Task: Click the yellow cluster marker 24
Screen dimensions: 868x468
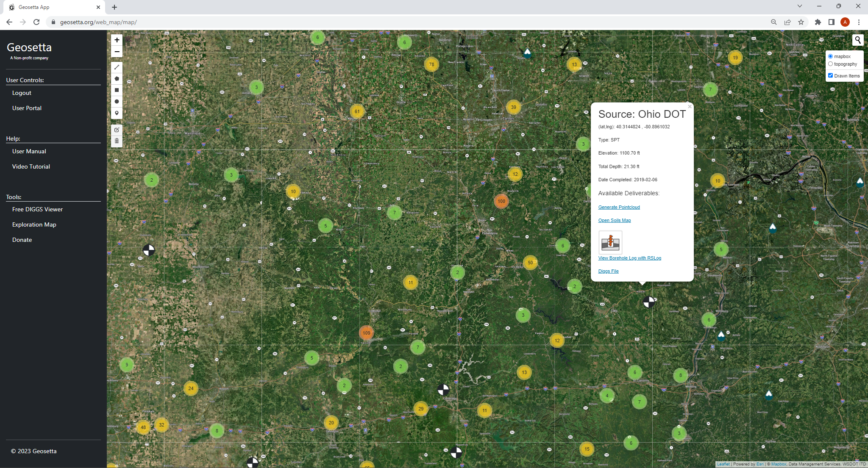Action: point(191,388)
